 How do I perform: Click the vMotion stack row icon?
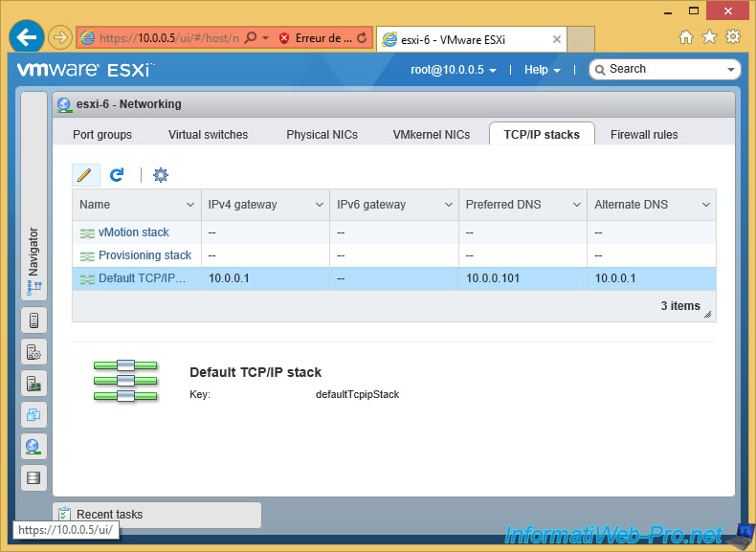pyautogui.click(x=87, y=233)
